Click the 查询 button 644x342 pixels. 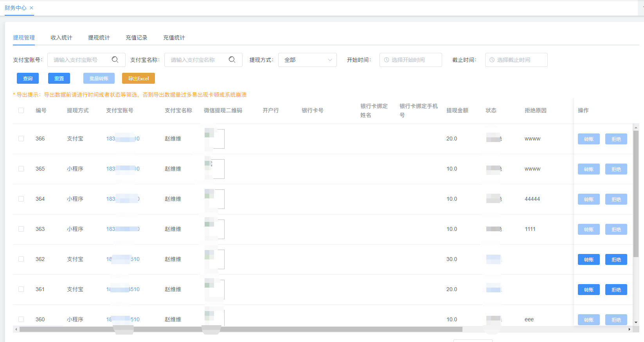click(x=28, y=78)
